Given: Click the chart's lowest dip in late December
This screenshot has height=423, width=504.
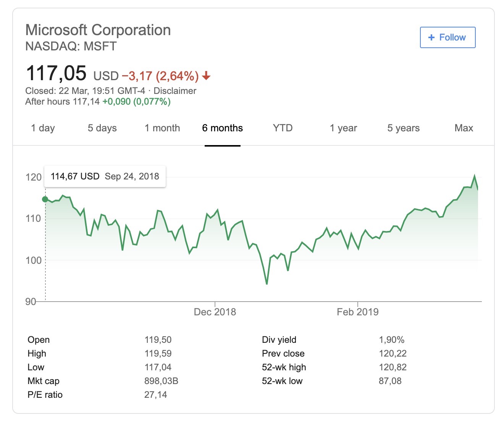Looking at the screenshot, I should point(267,284).
